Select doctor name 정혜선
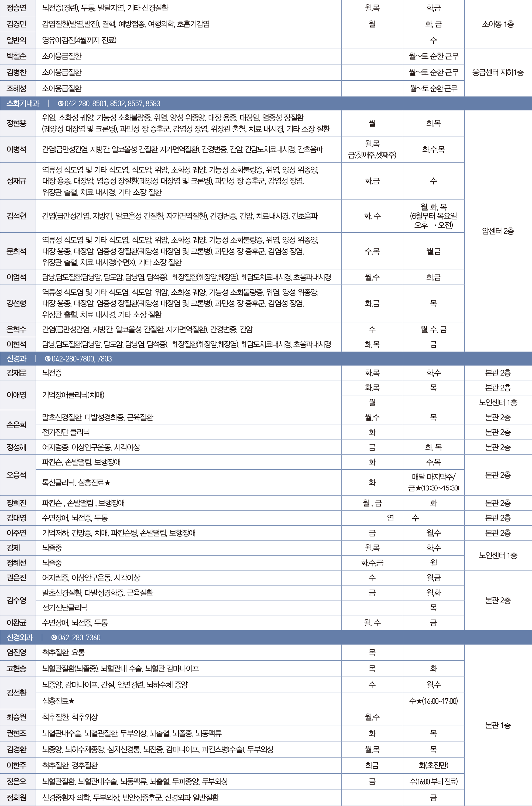The width and height of the screenshot is (532, 806). point(17,563)
